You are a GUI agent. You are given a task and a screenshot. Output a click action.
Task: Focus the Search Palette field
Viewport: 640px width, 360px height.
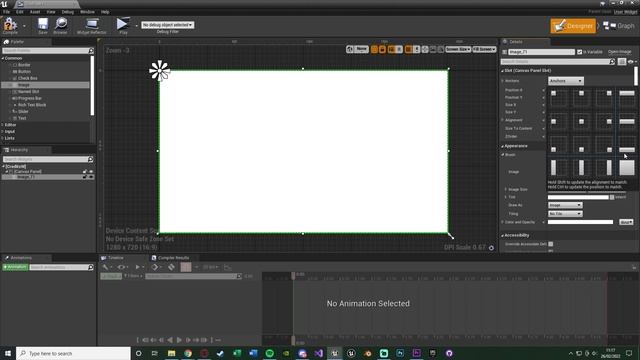pos(48,51)
